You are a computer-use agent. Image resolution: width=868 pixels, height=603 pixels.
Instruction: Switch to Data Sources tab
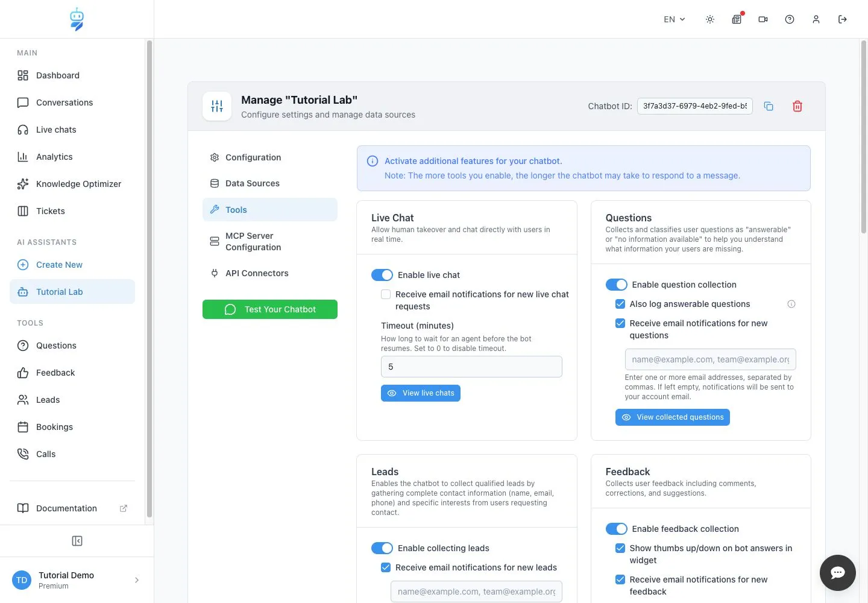click(x=270, y=183)
